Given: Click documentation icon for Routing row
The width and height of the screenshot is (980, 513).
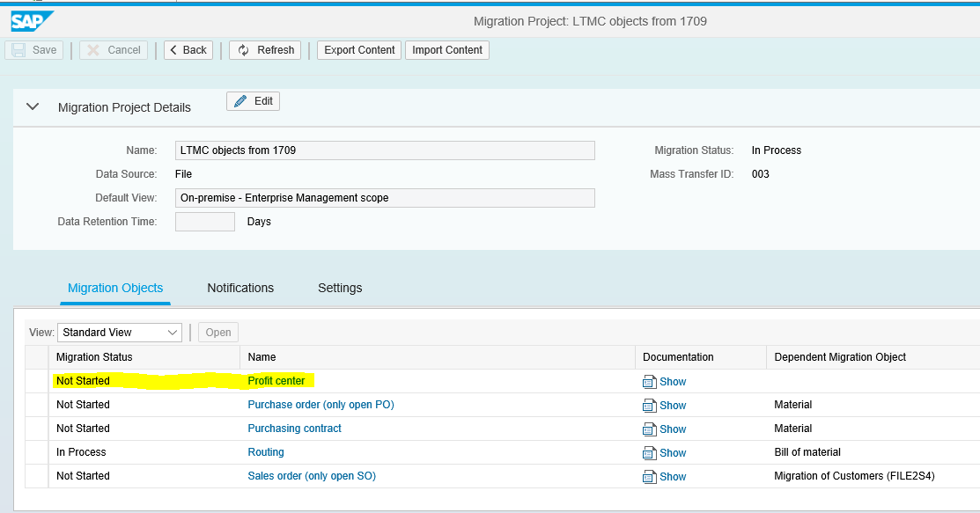Looking at the screenshot, I should pyautogui.click(x=650, y=453).
